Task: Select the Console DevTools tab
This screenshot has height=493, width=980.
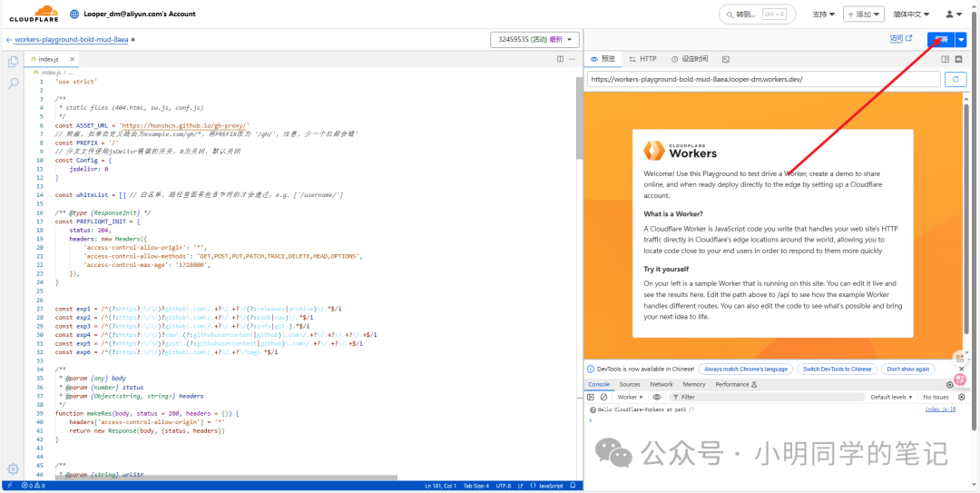Action: [599, 385]
